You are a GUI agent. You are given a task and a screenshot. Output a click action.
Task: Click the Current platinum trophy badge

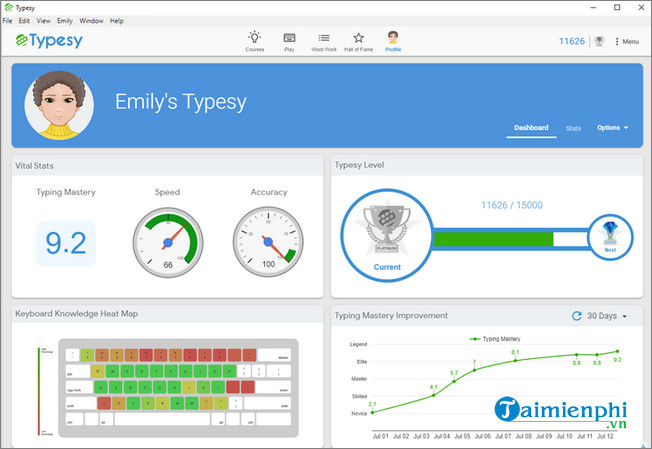387,235
